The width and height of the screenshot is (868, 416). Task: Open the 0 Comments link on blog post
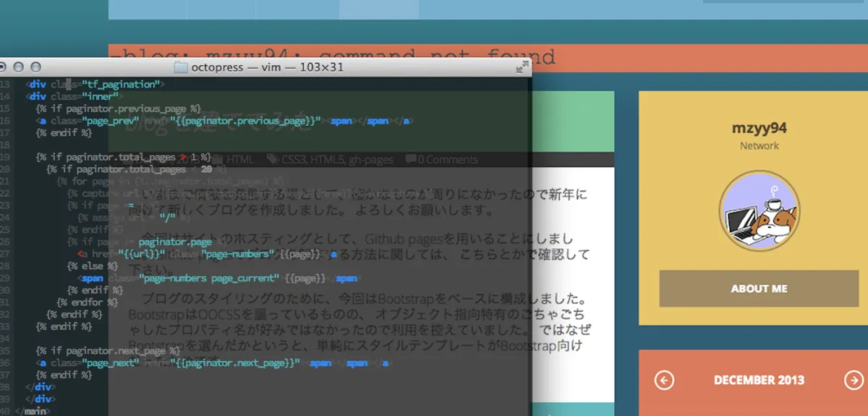(x=447, y=159)
